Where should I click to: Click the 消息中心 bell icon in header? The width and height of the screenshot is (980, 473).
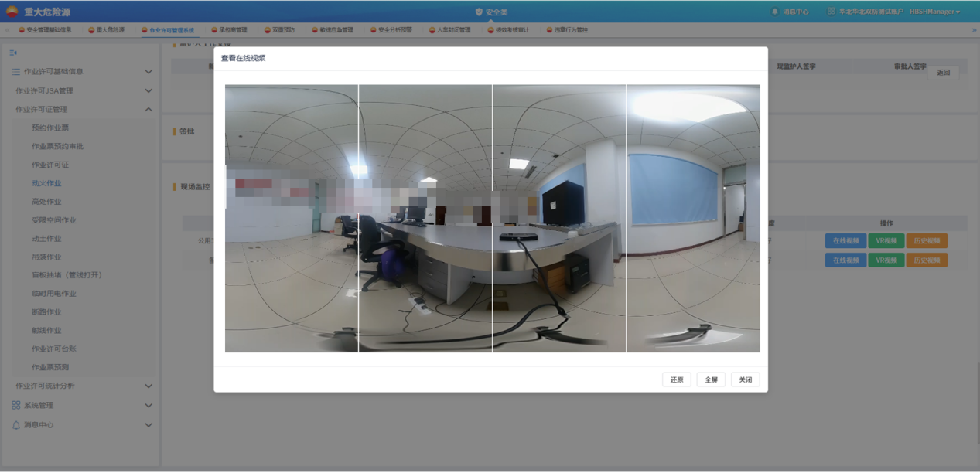pyautogui.click(x=775, y=12)
